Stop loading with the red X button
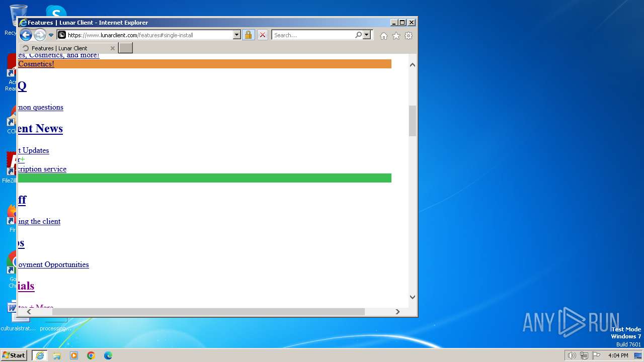The width and height of the screenshot is (644, 362). coord(263,35)
